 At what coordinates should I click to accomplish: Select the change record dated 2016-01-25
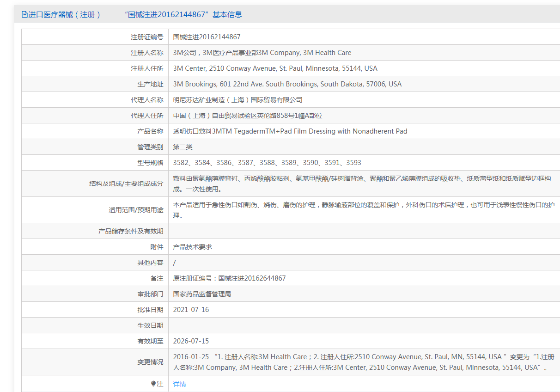(x=364, y=362)
